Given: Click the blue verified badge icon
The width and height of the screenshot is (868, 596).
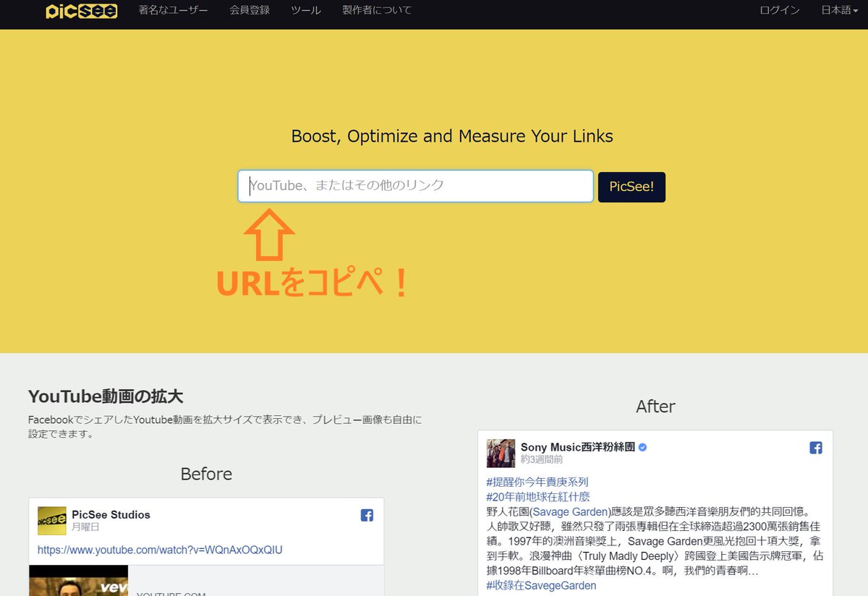Looking at the screenshot, I should tap(642, 447).
